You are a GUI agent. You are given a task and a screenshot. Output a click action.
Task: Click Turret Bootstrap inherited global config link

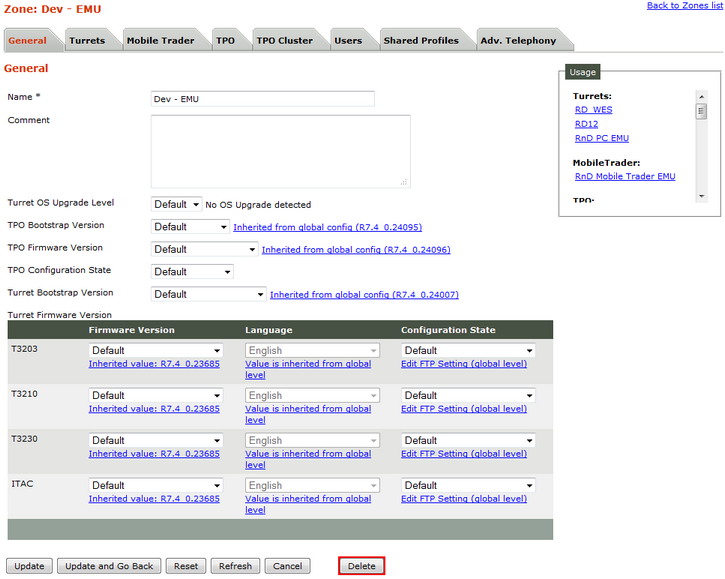(x=364, y=295)
